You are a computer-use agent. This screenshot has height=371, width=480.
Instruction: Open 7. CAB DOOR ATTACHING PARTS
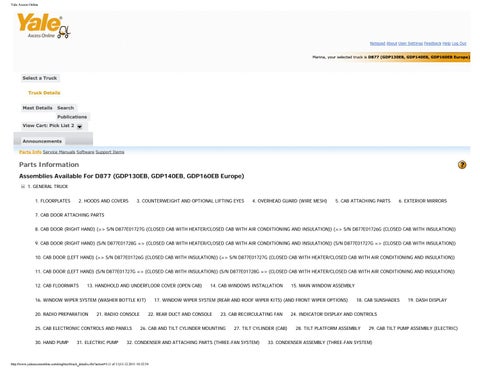point(70,215)
